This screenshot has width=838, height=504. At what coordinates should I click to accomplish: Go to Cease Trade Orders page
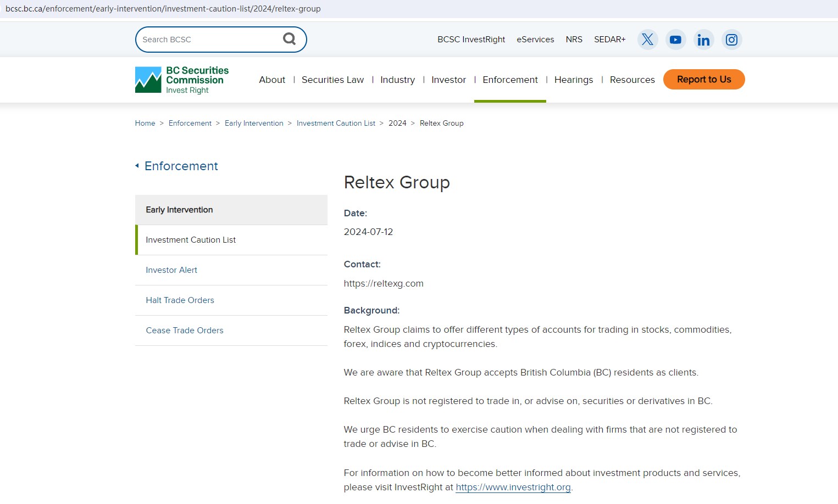(185, 331)
